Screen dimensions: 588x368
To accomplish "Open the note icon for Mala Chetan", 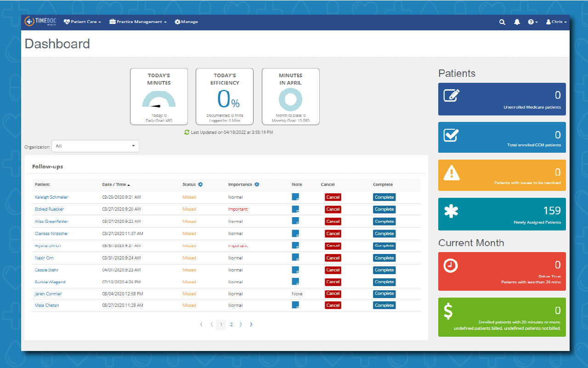I will pos(295,305).
